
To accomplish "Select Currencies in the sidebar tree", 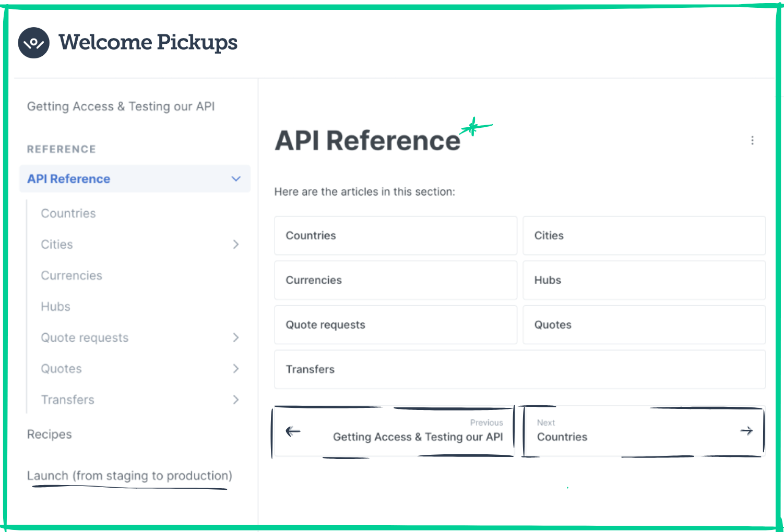I will pyautogui.click(x=72, y=275).
